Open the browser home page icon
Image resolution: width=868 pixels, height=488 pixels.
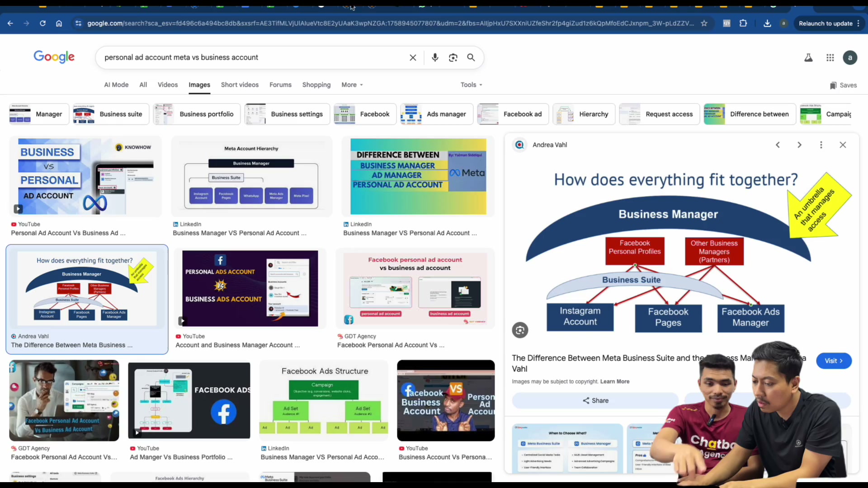tap(59, 23)
